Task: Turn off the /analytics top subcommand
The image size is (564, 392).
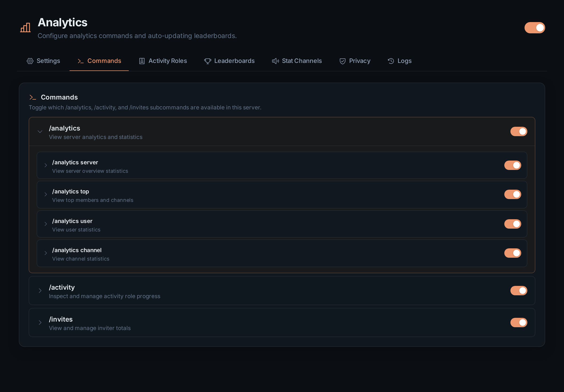Action: coord(512,195)
